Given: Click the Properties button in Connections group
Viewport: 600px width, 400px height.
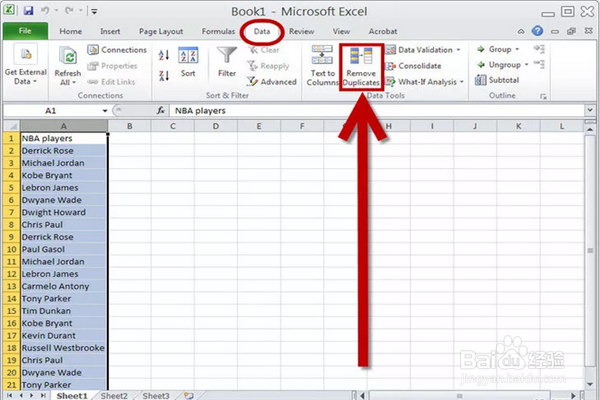Looking at the screenshot, I should pos(112,66).
